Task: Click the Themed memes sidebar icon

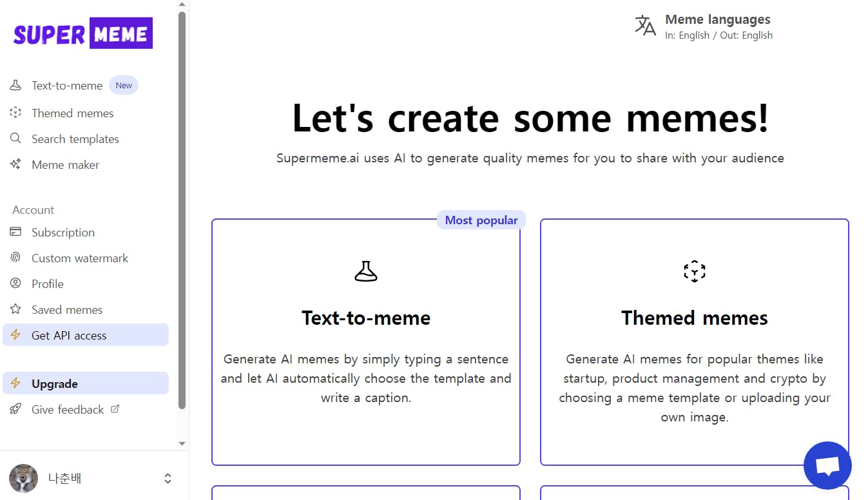Action: coord(15,113)
